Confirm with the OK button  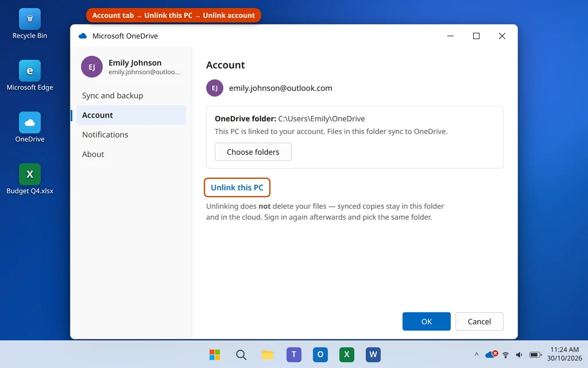[427, 321]
